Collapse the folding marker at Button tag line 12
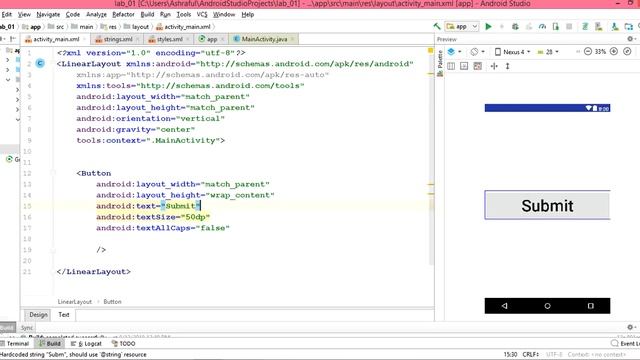Image resolution: width=640 pixels, height=360 pixels. 53,173
